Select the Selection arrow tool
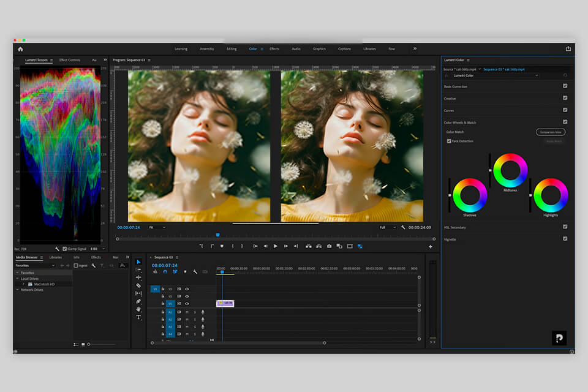Image resolution: width=588 pixels, height=392 pixels. [x=138, y=262]
